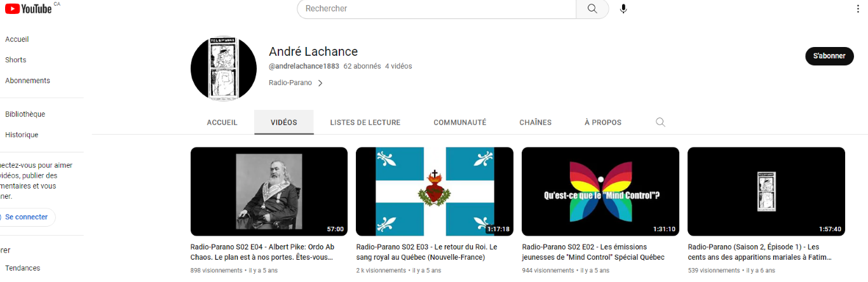Expand the Radio-Parano channel description chevron
The image size is (868, 282).
320,83
